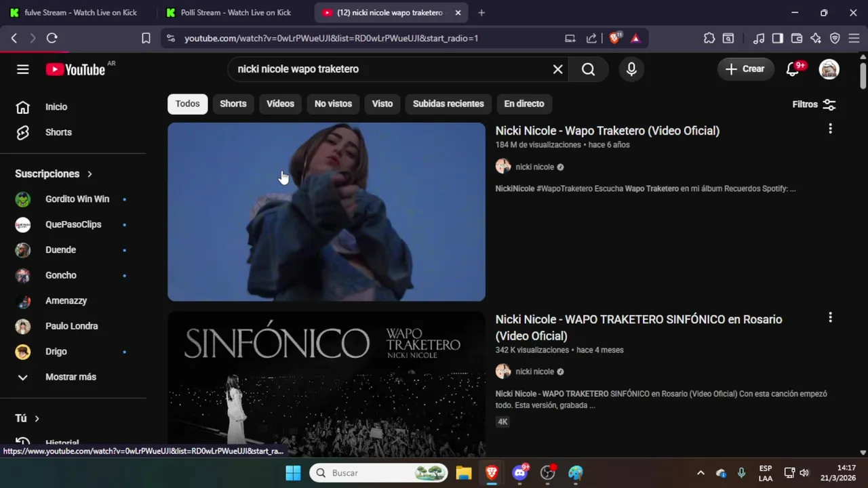Viewport: 868px width, 488px height.
Task: Select the En directo filter chip
Action: 524,104
